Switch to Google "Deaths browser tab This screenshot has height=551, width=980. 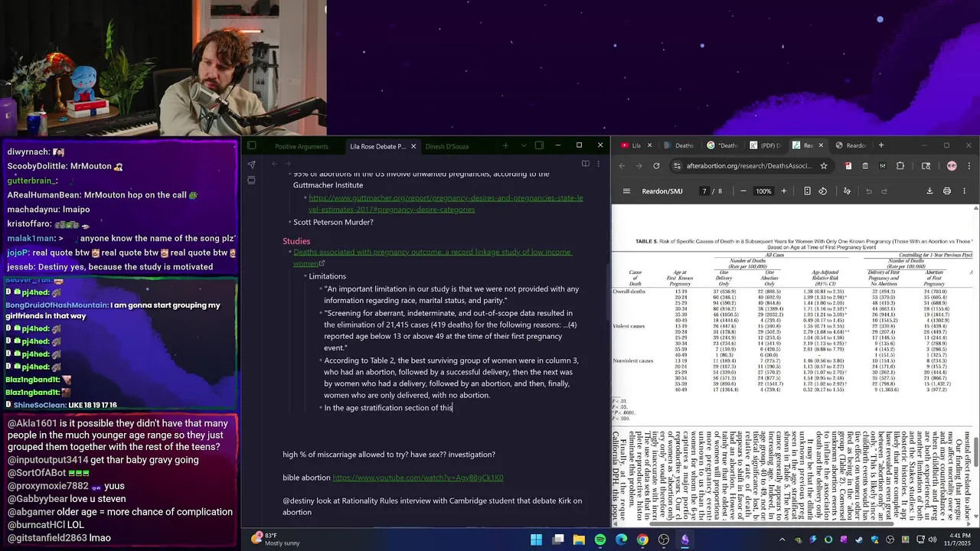(722, 145)
